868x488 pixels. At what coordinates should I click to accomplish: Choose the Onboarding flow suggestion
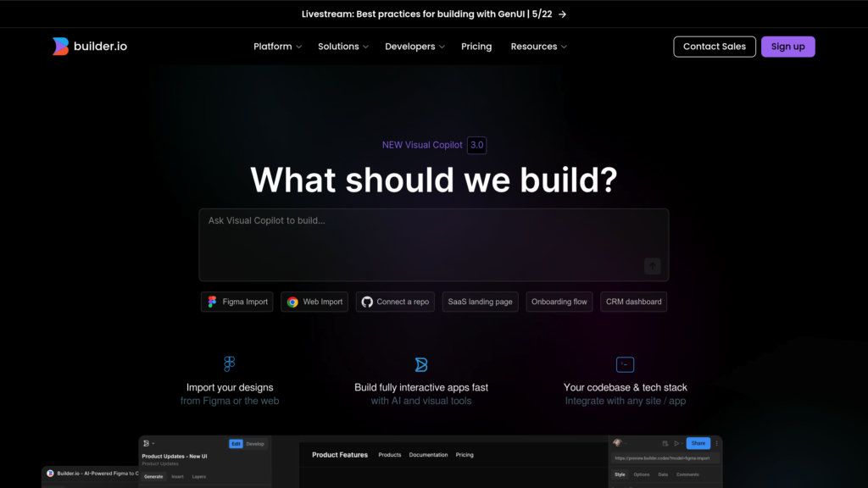(x=559, y=302)
